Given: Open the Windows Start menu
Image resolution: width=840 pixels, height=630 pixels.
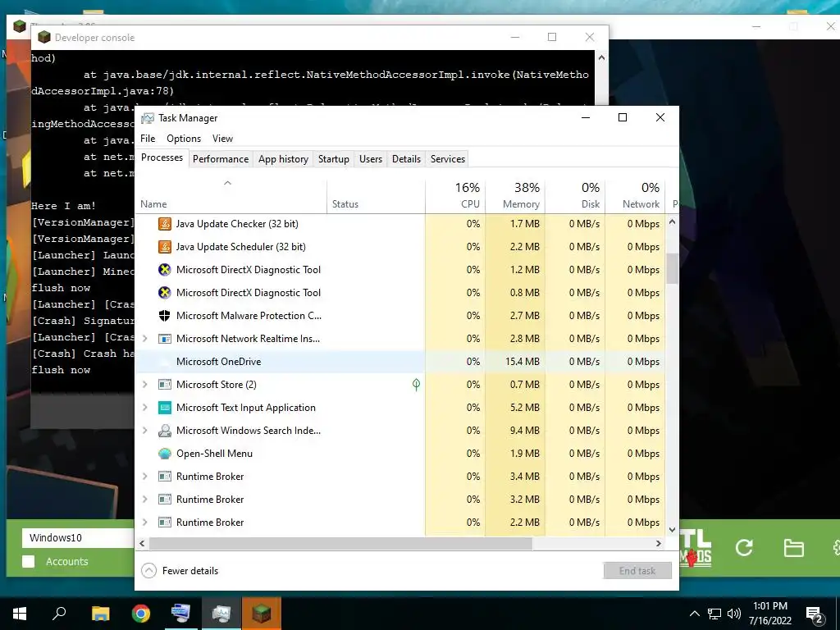Looking at the screenshot, I should [x=20, y=614].
